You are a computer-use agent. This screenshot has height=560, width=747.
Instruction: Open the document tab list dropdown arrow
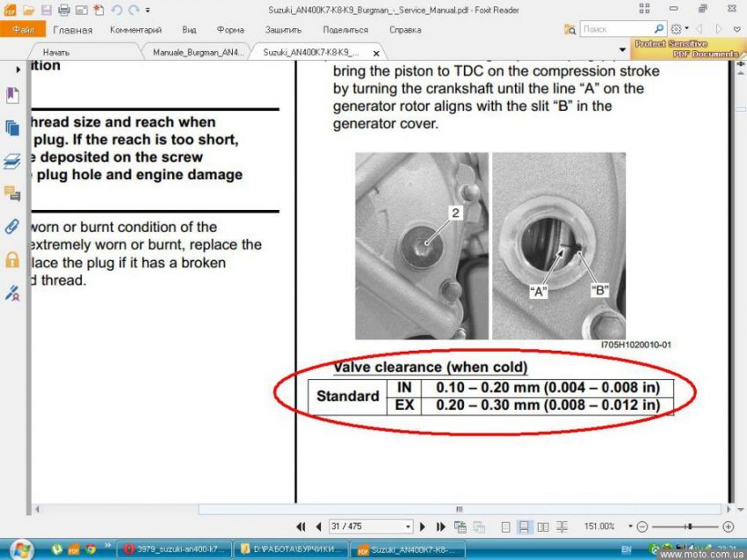[x=622, y=49]
